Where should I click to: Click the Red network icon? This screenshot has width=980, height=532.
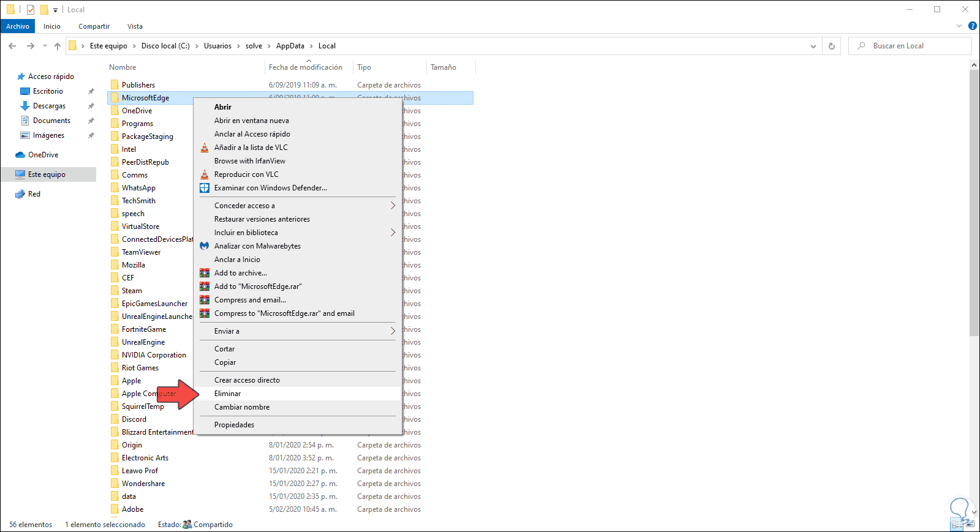(x=20, y=194)
